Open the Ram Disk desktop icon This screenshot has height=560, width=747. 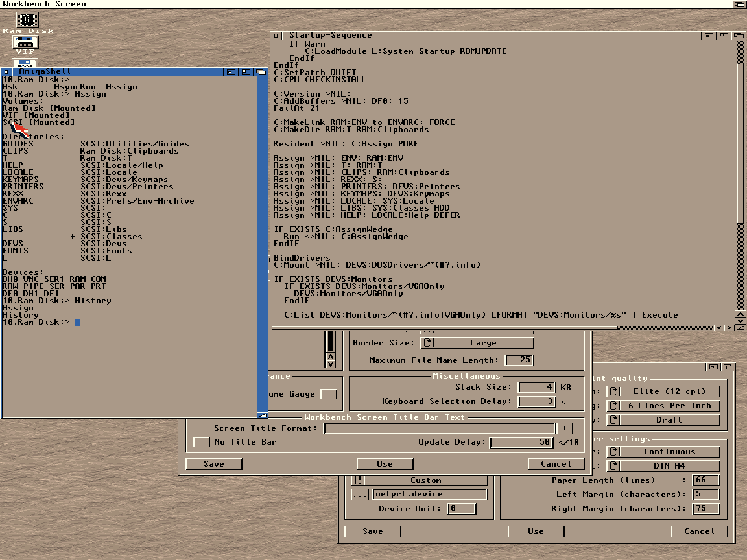click(27, 20)
